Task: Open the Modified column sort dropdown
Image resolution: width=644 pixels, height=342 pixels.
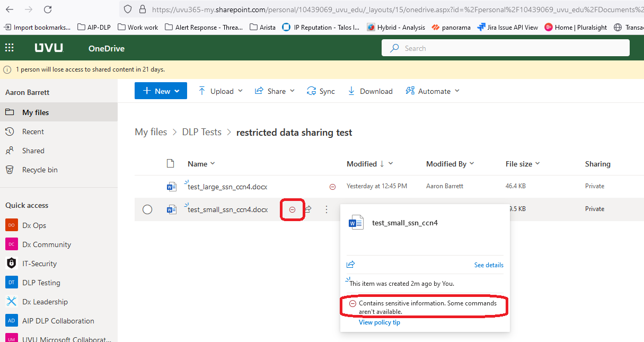Action: 391,164
